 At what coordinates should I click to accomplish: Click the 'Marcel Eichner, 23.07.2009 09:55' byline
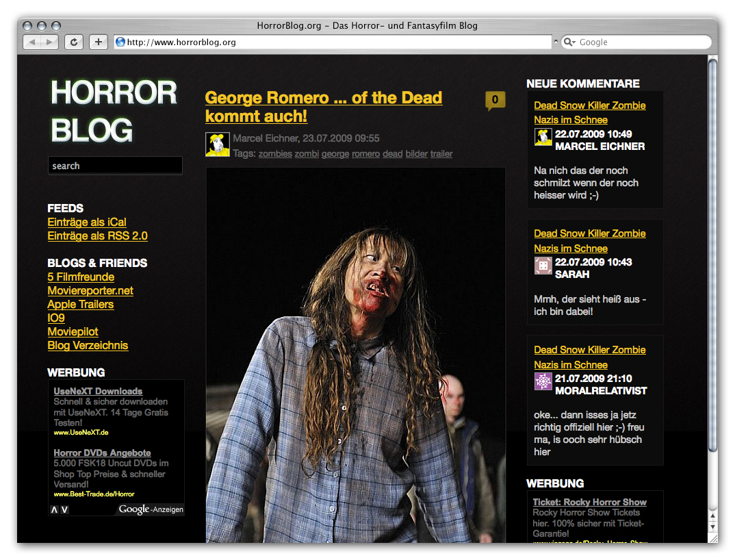306,138
